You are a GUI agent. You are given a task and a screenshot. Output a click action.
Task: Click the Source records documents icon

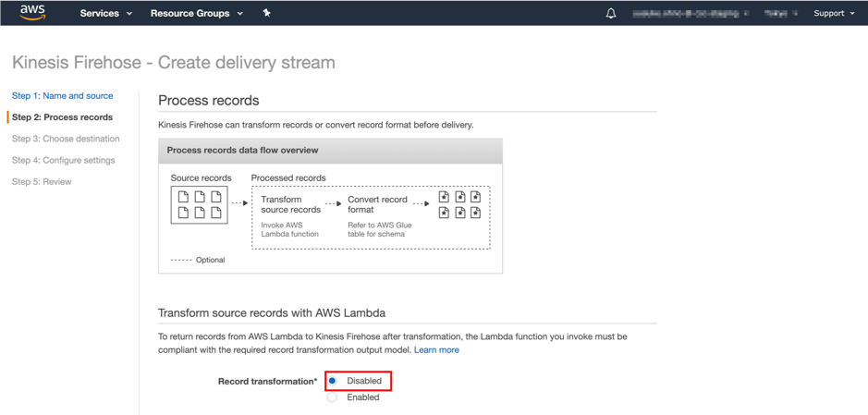(200, 205)
